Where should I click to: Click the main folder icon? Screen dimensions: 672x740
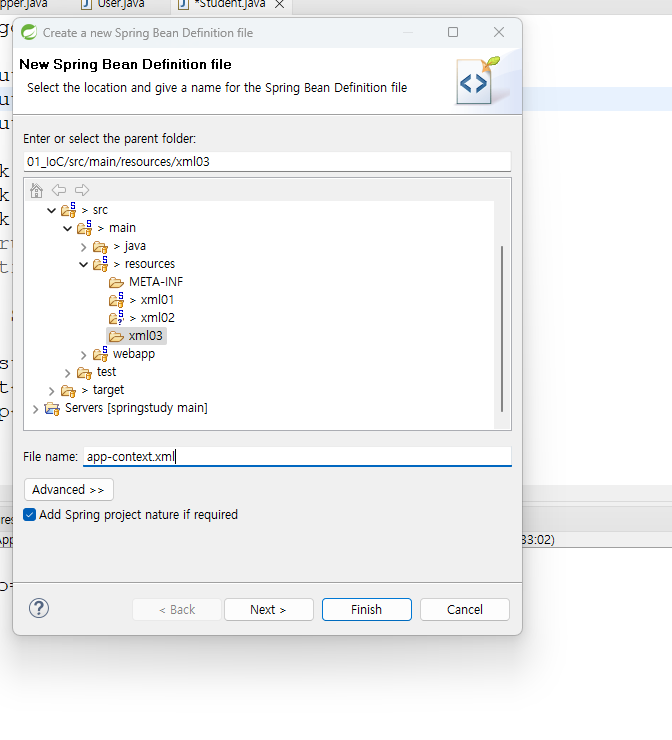coord(84,228)
